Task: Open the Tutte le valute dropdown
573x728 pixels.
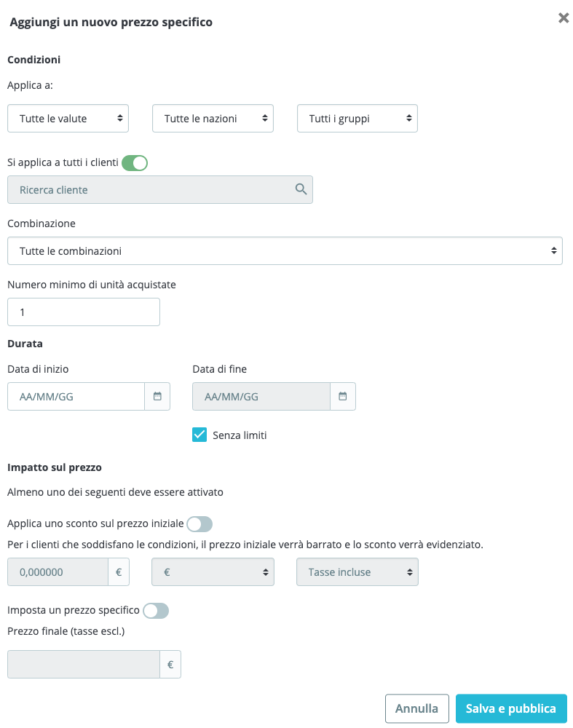Action: (68, 119)
